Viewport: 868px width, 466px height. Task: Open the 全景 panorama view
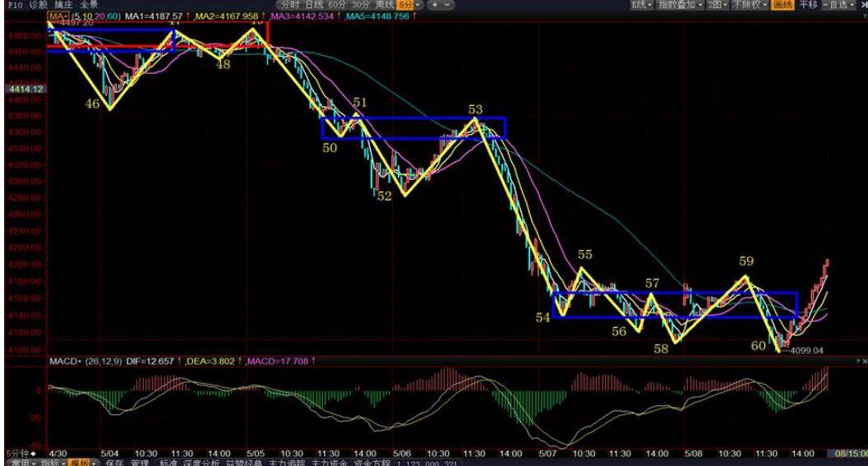point(89,5)
